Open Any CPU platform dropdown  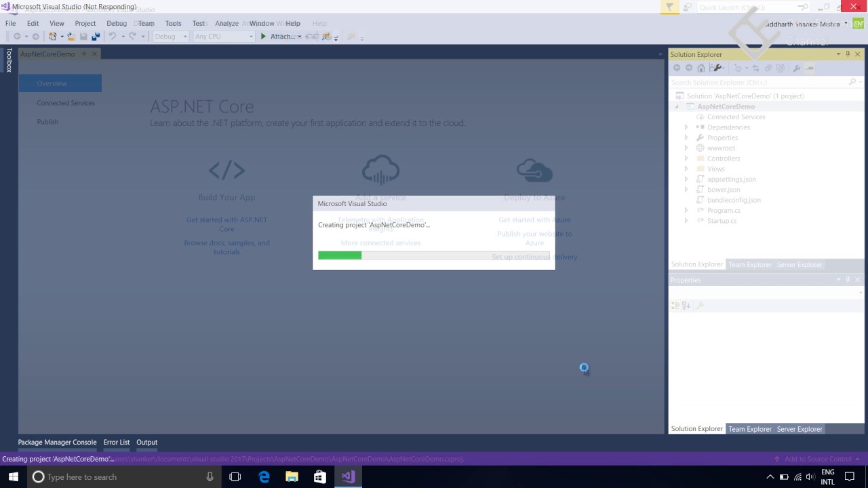pyautogui.click(x=224, y=37)
